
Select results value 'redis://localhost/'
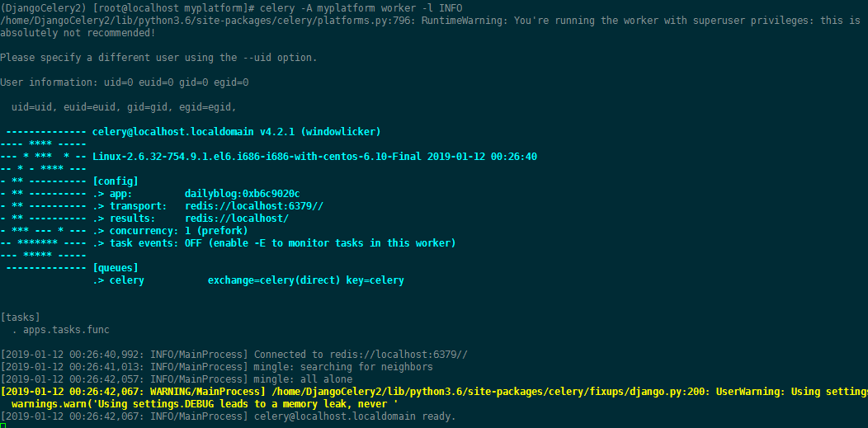[236, 219]
